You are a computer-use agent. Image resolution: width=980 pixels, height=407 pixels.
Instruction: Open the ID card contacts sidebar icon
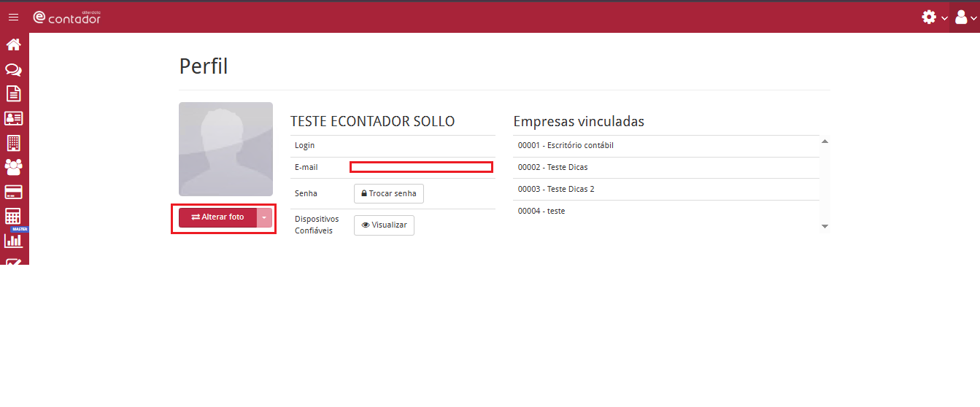pos(13,117)
